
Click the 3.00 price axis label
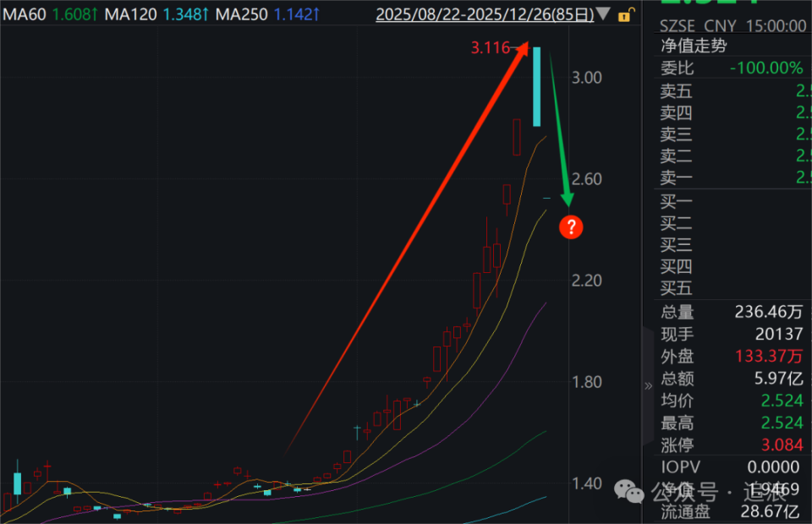tap(587, 78)
